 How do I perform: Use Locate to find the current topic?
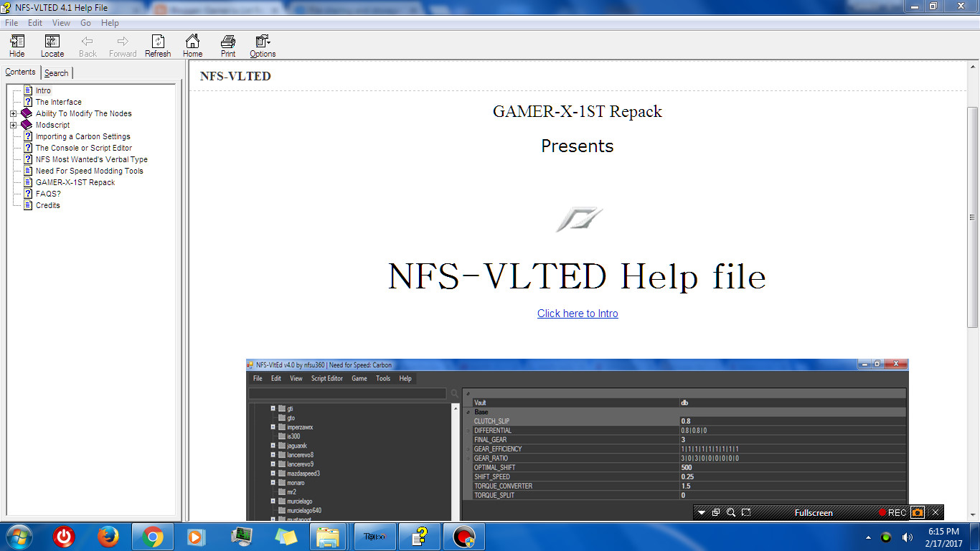[x=52, y=45]
